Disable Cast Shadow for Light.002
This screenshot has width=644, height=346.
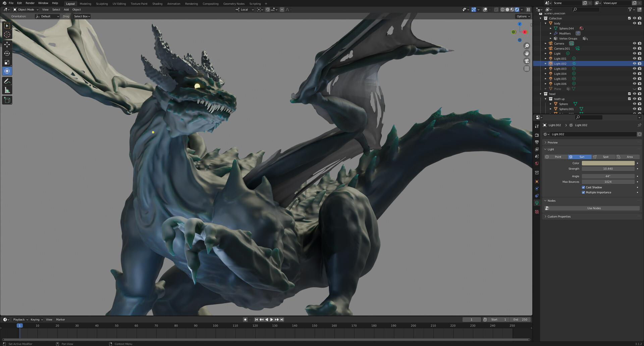(583, 187)
